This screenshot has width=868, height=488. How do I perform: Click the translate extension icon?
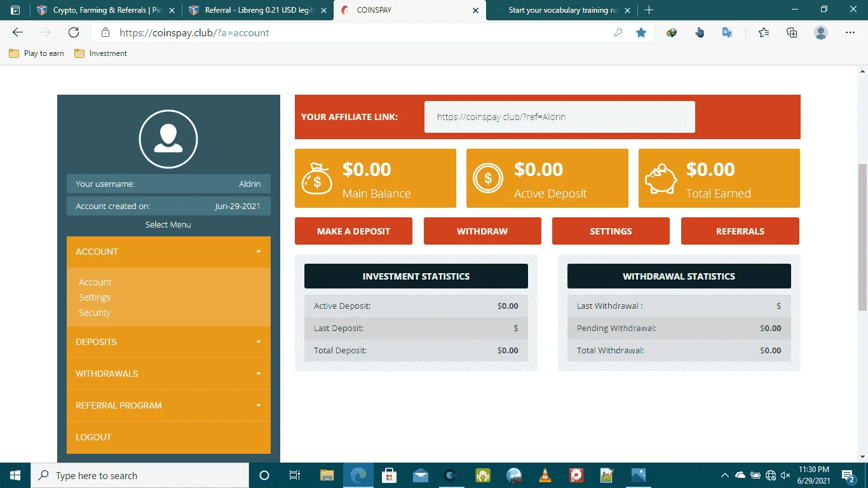[728, 32]
